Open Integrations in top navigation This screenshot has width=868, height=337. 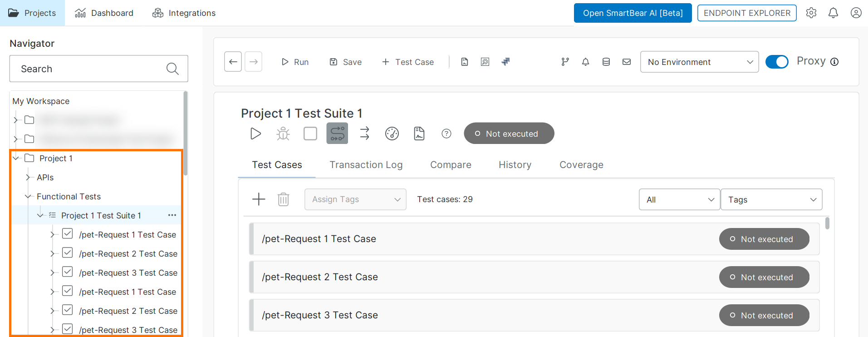184,13
